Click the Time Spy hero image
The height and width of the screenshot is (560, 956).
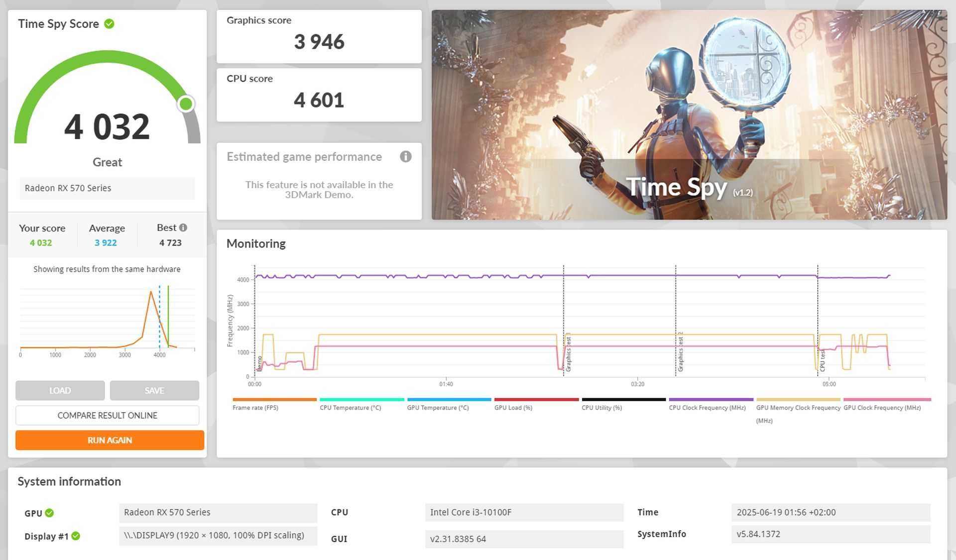coord(689,114)
